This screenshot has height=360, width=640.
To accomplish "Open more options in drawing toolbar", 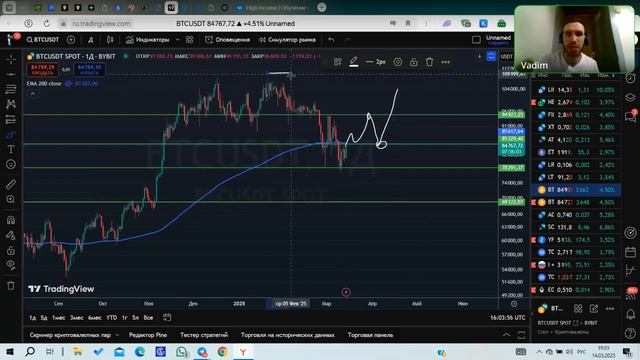I will [x=446, y=62].
